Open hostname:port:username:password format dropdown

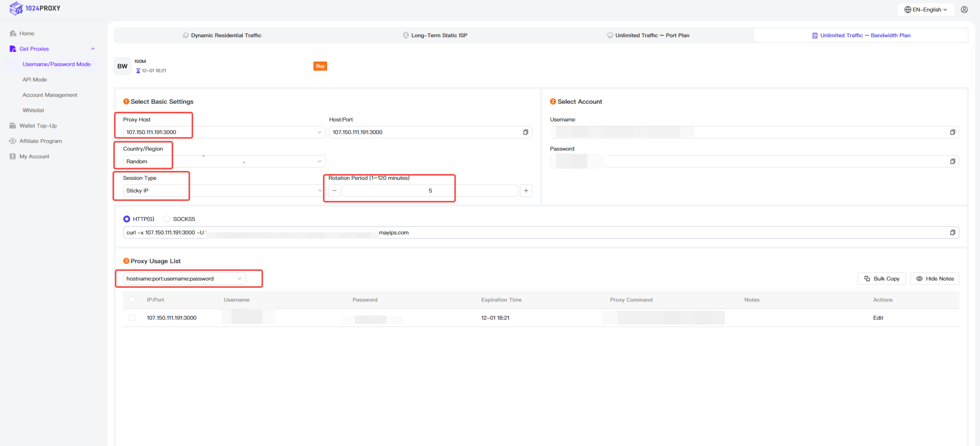tap(184, 279)
